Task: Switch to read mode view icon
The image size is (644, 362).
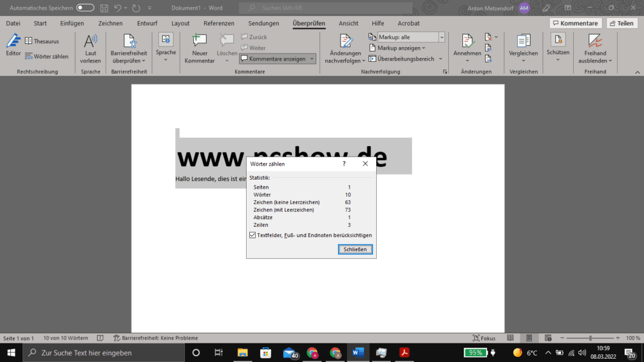Action: click(x=510, y=338)
